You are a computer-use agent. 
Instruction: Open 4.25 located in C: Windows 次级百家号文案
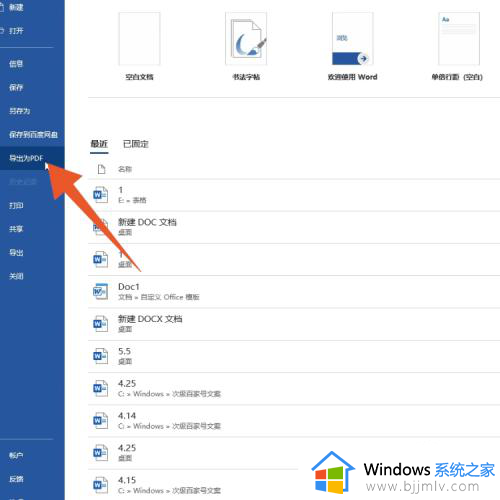(x=293, y=388)
